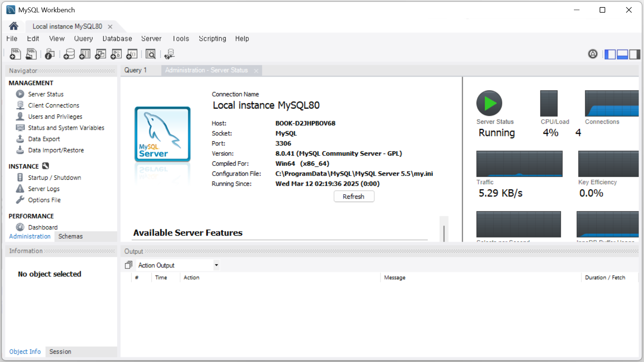Image resolution: width=644 pixels, height=362 pixels.
Task: Click the MySQL Server dolphin logo
Action: click(x=162, y=134)
